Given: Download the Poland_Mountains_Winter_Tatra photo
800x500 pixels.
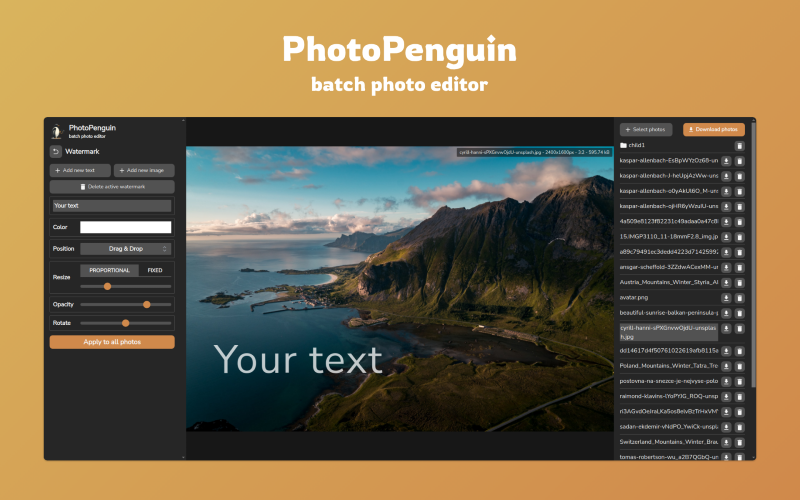Looking at the screenshot, I should [x=726, y=366].
